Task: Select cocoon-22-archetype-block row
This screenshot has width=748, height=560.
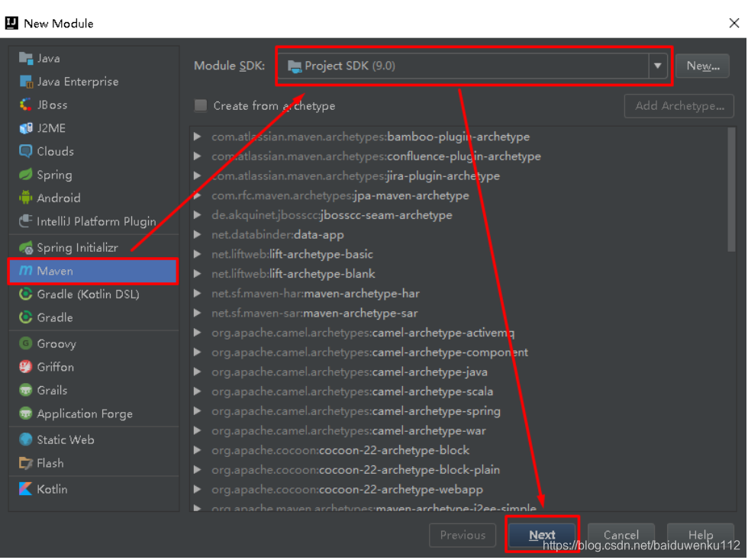Action: [x=459, y=450]
